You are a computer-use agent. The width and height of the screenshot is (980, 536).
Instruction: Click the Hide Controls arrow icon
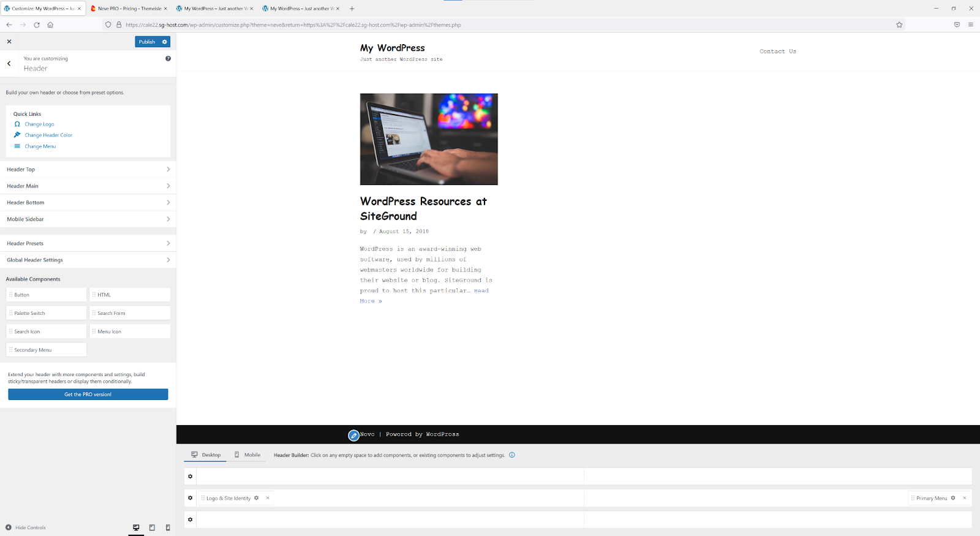pyautogui.click(x=9, y=527)
